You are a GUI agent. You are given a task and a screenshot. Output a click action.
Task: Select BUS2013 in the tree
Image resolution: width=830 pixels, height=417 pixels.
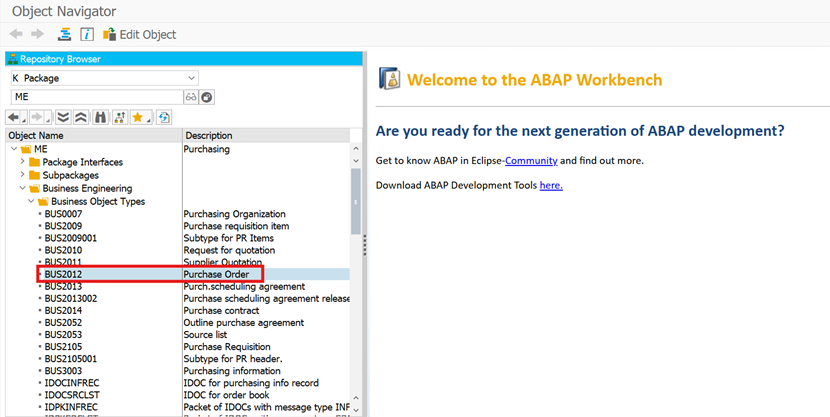(63, 286)
